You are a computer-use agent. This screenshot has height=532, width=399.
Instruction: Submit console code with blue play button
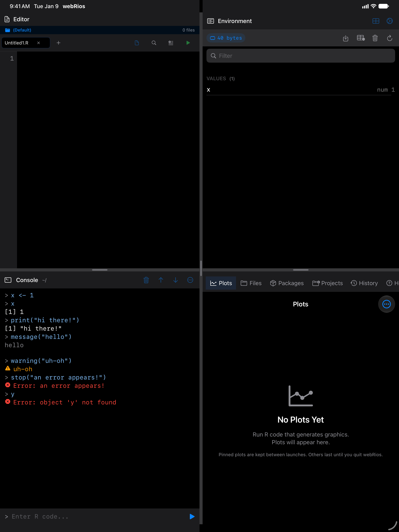(x=192, y=517)
